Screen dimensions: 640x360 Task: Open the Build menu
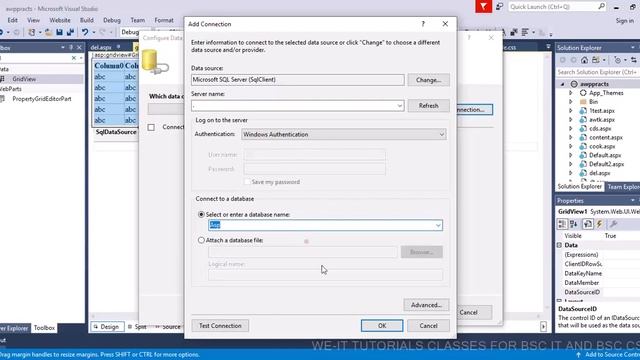pos(87,20)
